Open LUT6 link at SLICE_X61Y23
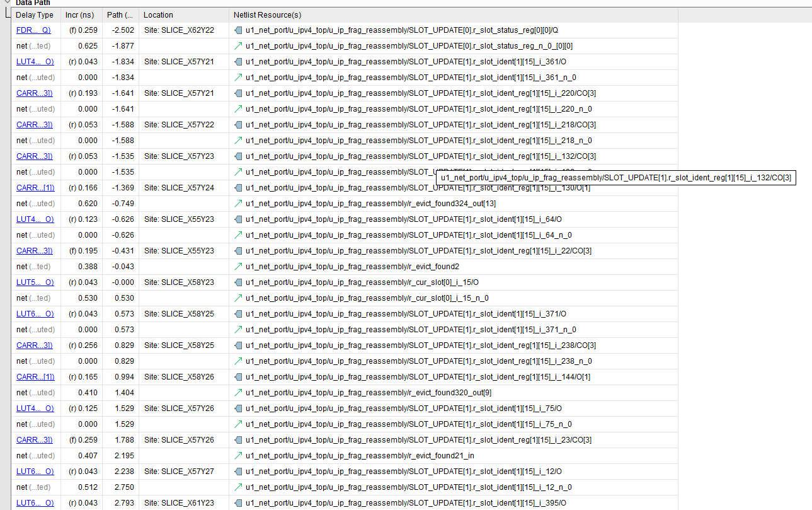The image size is (812, 510). 35,503
